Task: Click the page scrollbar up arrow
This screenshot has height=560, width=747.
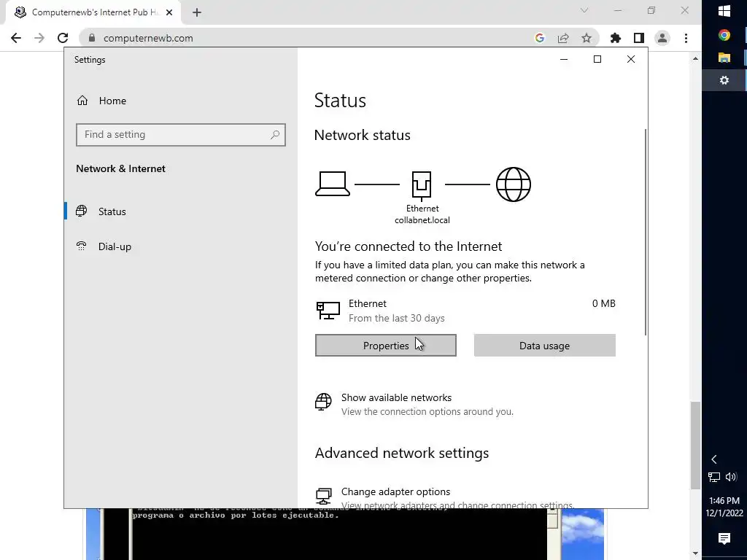Action: click(695, 58)
